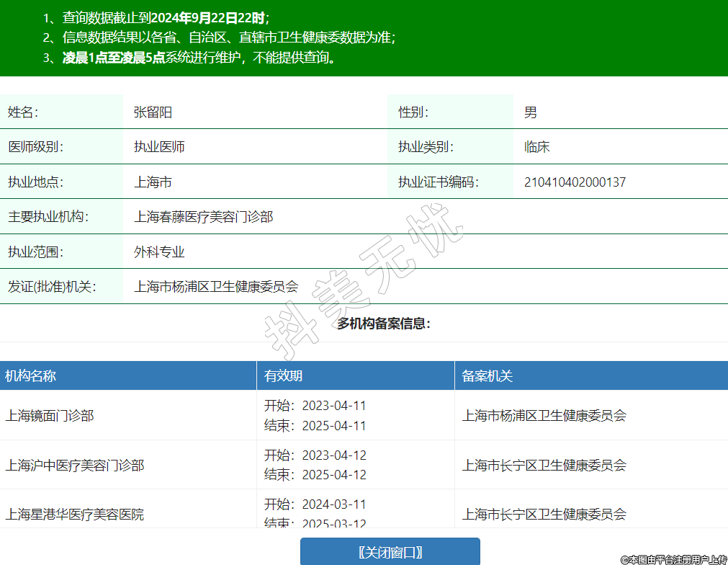Select the 有效期 column header
The height and width of the screenshot is (565, 728).
point(283,375)
